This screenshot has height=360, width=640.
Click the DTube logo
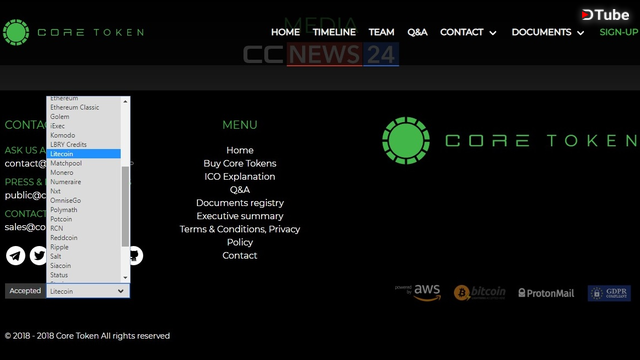(x=606, y=15)
